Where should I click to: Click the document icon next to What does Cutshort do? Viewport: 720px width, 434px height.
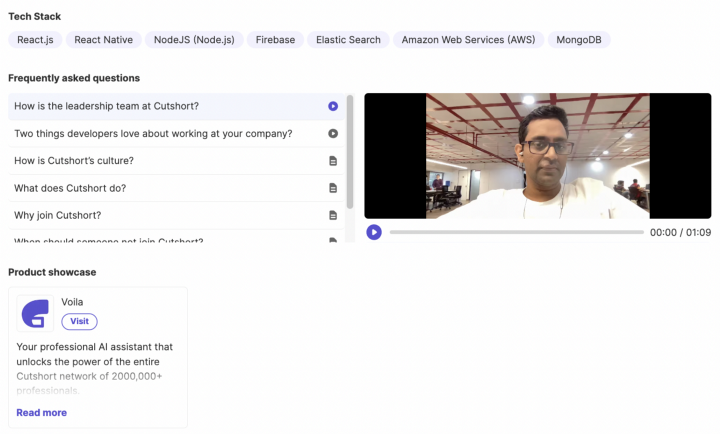[333, 188]
